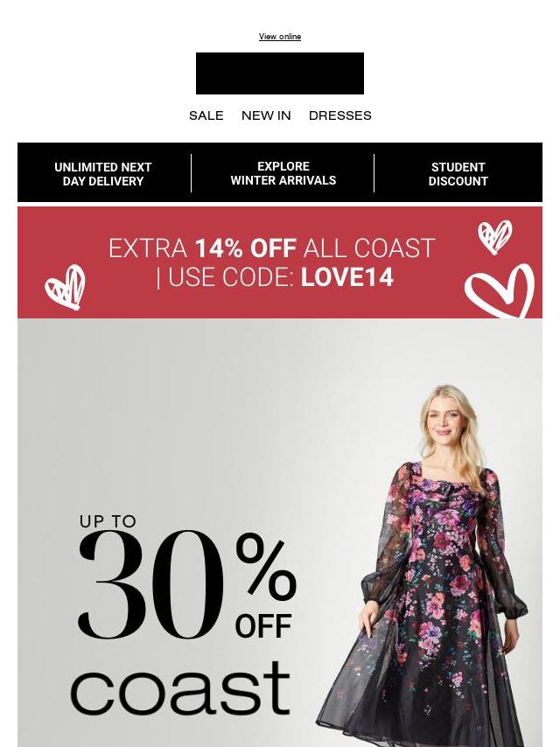Open the NEW IN menu item
This screenshot has height=747, width=560.
[x=266, y=115]
